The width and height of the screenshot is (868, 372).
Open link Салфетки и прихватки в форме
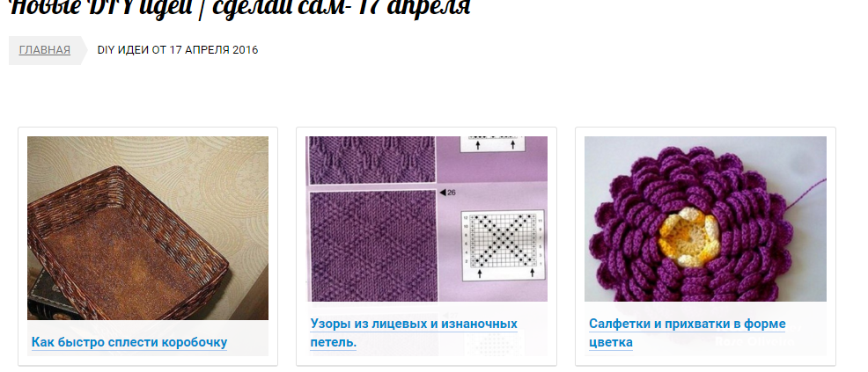[687, 324]
